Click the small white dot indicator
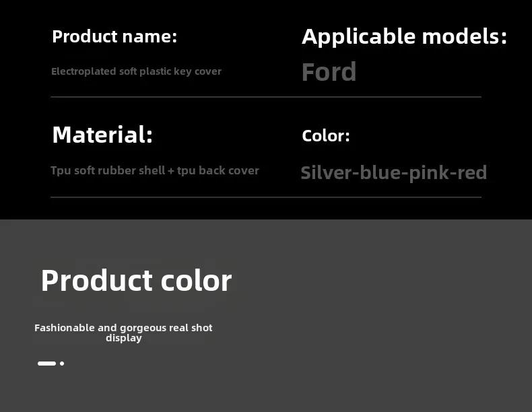The image size is (532, 412). pos(62,364)
